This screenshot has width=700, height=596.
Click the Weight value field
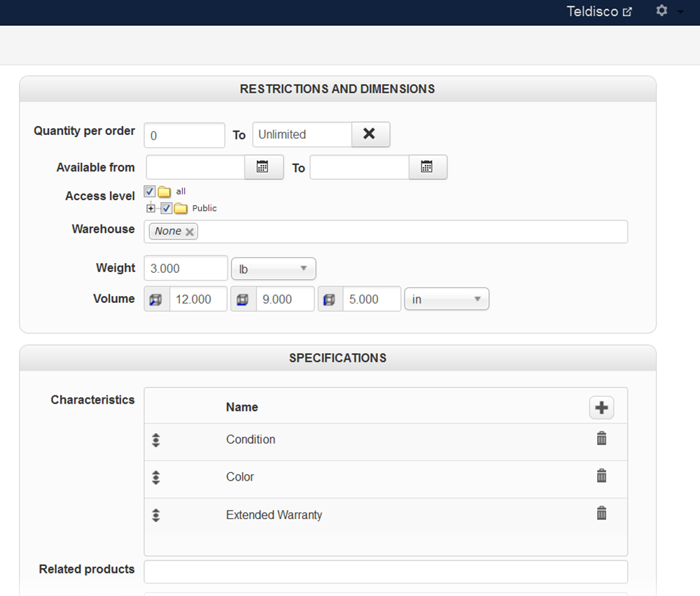pyautogui.click(x=185, y=269)
